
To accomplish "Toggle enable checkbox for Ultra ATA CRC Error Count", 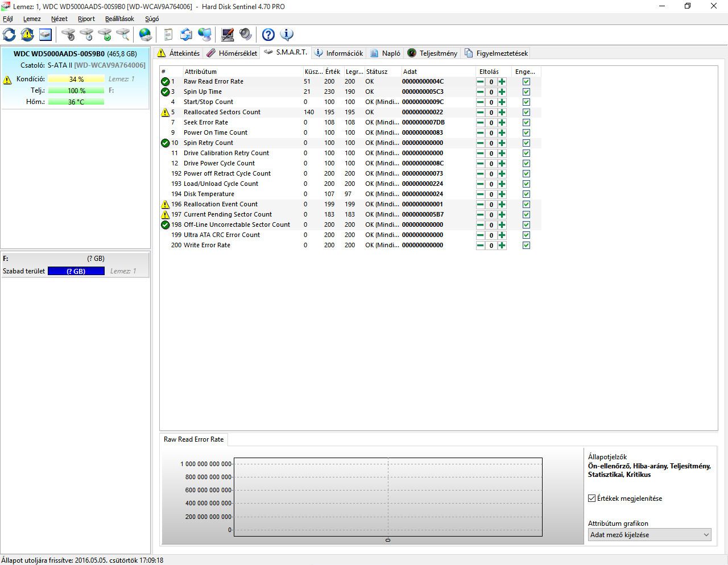I will (x=526, y=235).
